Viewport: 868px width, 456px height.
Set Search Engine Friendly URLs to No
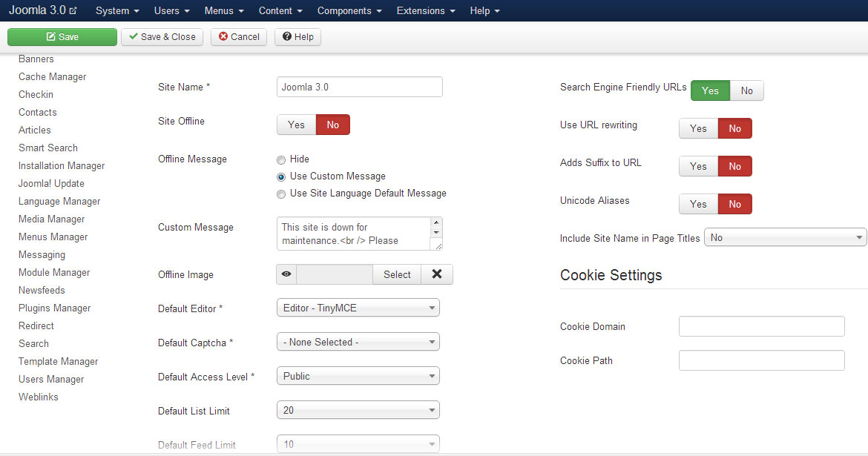[746, 90]
